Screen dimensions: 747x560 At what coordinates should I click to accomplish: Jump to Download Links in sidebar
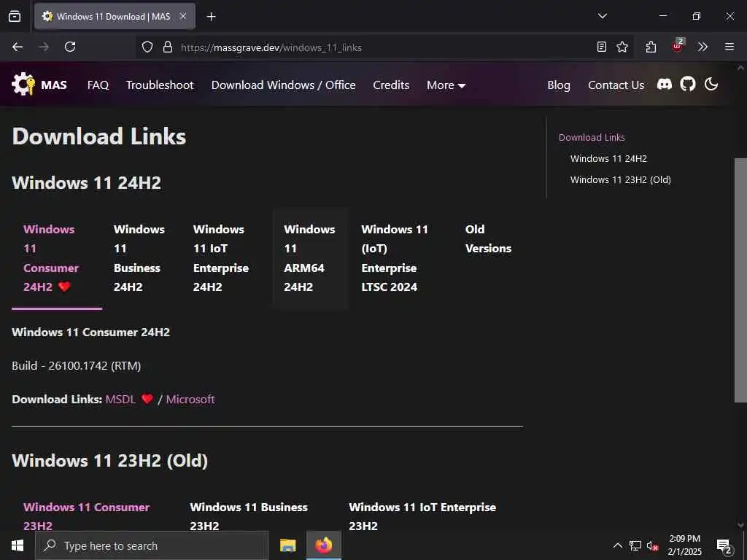click(x=592, y=137)
